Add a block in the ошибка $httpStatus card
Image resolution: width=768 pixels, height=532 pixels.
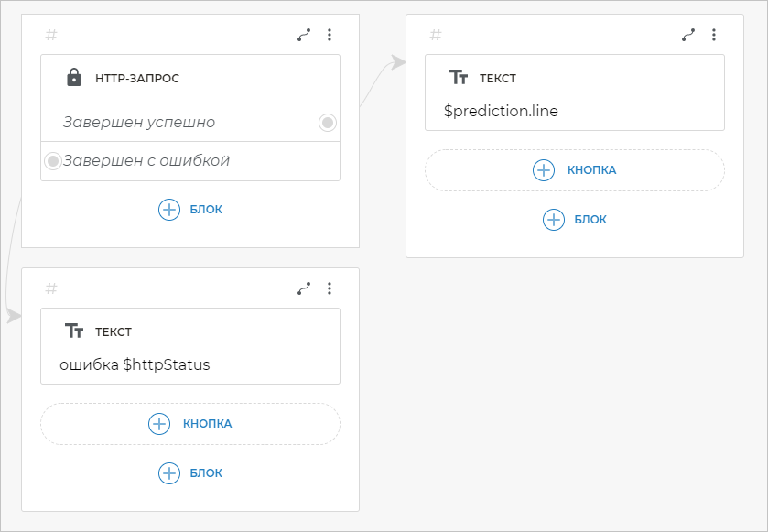click(190, 473)
